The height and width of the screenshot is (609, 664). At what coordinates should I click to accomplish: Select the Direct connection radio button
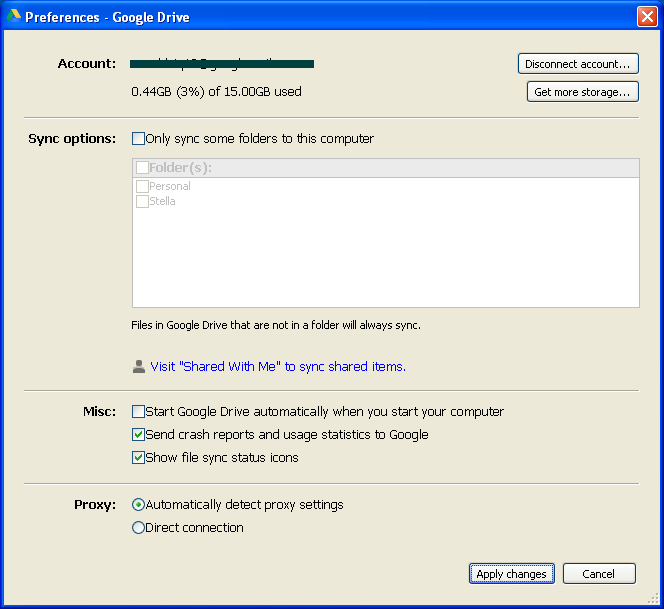[x=138, y=528]
